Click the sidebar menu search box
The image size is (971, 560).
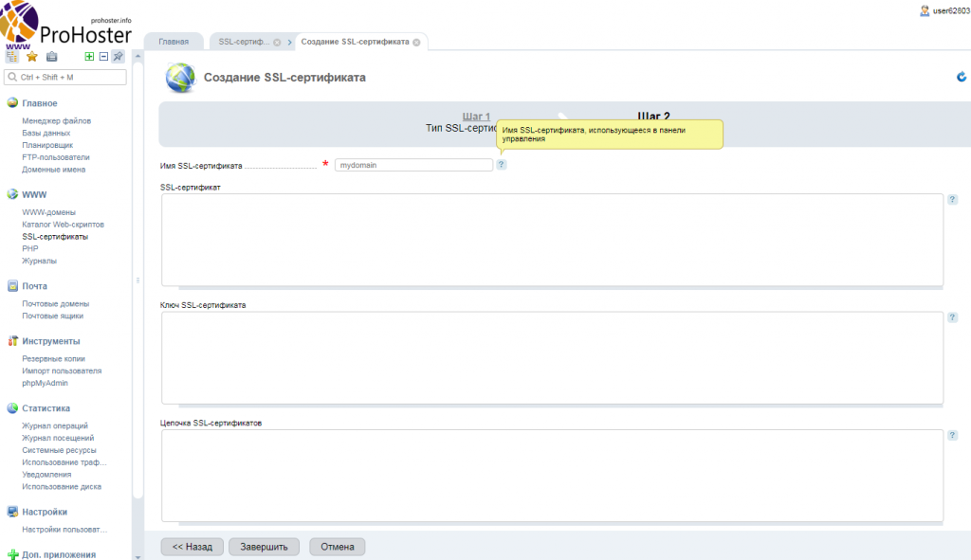(x=66, y=77)
